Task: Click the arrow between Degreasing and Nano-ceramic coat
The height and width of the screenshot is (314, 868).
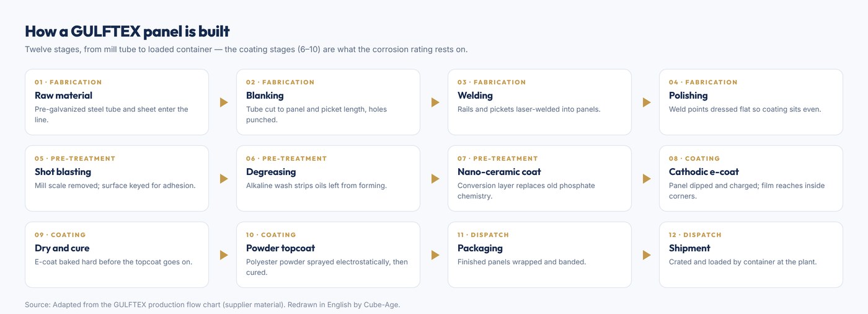Action: click(x=435, y=179)
